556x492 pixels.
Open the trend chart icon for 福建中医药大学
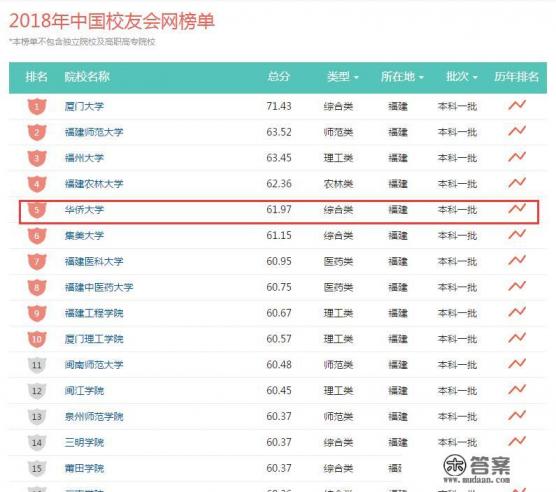point(517,286)
